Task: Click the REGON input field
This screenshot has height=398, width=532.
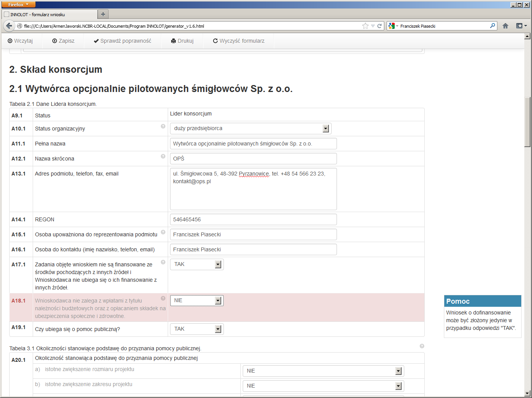Action: 253,219
